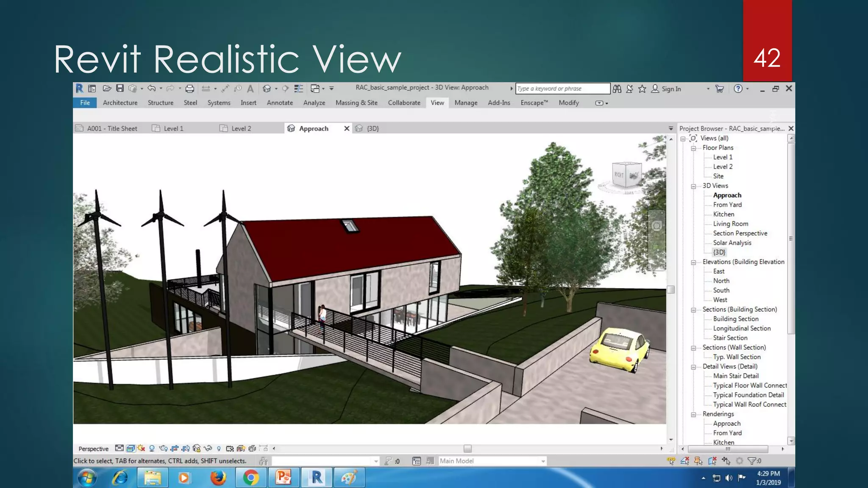The height and width of the screenshot is (488, 868).
Task: Toggle Select Underlay Elements in status bar
Action: (x=685, y=461)
